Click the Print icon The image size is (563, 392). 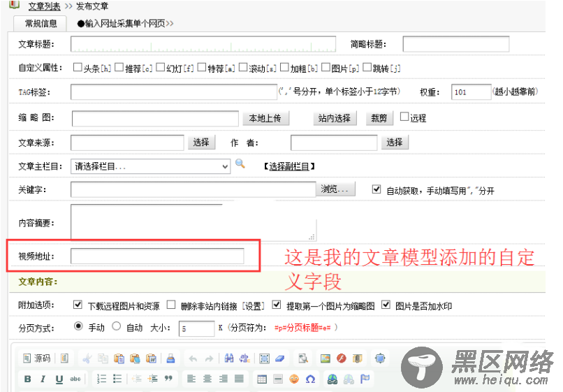tap(170, 358)
